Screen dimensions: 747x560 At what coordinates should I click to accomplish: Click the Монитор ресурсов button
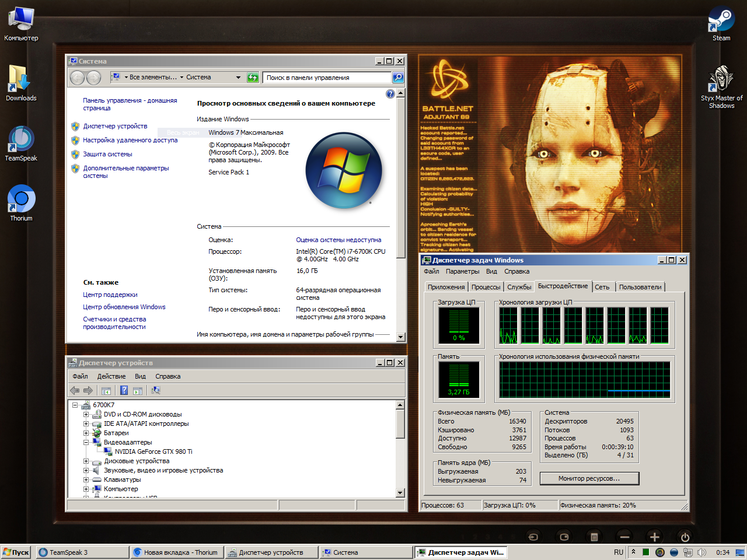589,478
